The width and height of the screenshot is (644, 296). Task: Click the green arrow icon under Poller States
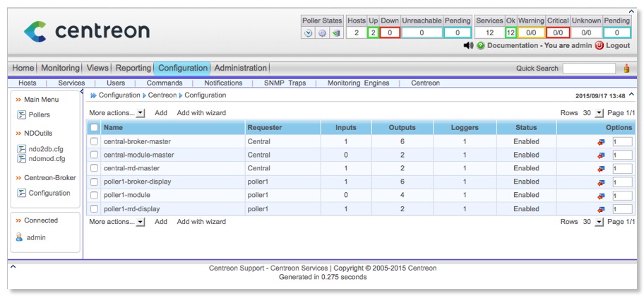coord(336,33)
